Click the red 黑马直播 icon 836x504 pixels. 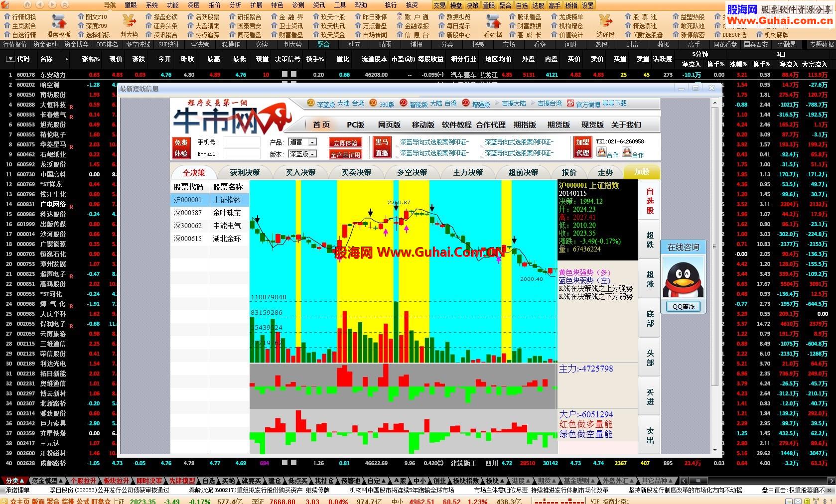tap(382, 148)
